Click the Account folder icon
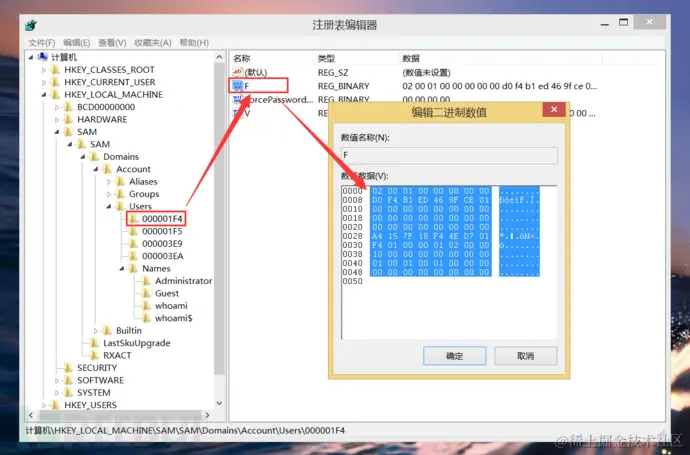Screen dimensions: 690x455 coord(107,169)
